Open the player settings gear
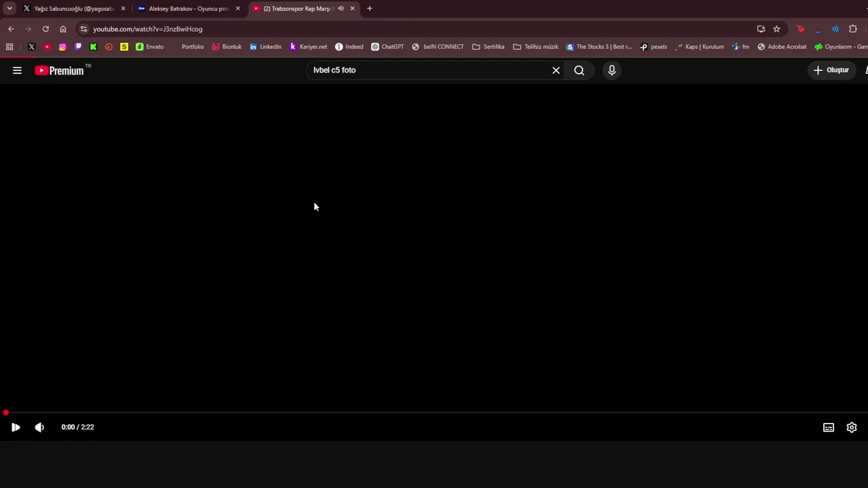The width and height of the screenshot is (868, 488). point(852,428)
